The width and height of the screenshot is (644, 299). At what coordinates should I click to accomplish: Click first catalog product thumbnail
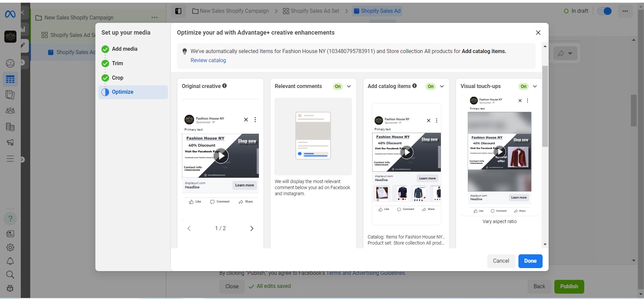(x=382, y=193)
